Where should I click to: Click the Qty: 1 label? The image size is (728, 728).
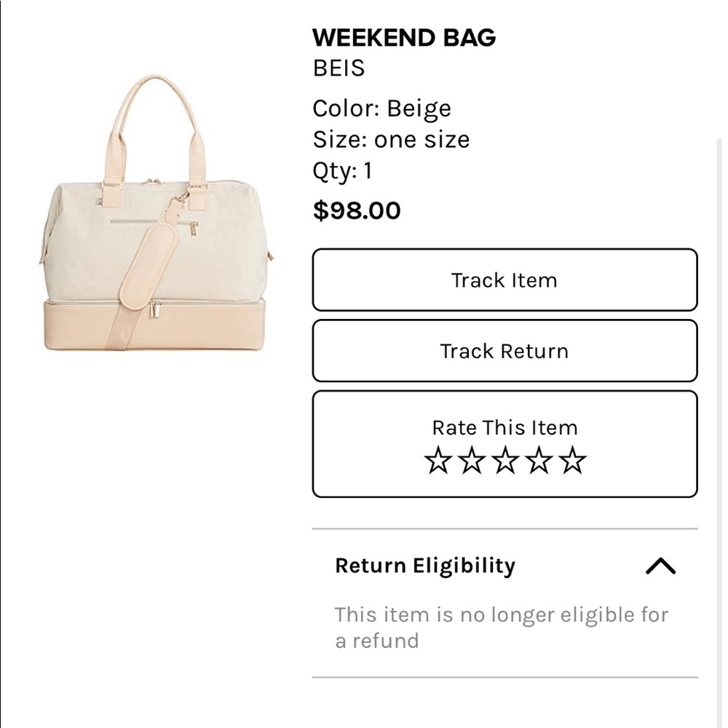point(342,171)
